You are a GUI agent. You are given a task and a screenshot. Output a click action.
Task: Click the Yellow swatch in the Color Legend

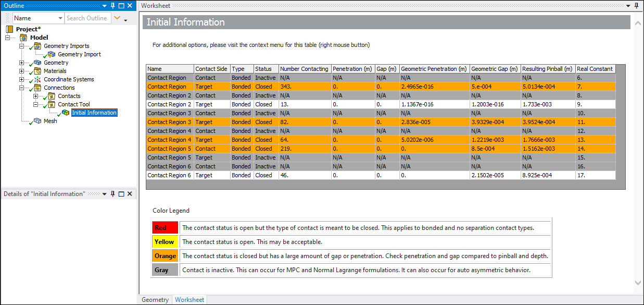pos(165,241)
